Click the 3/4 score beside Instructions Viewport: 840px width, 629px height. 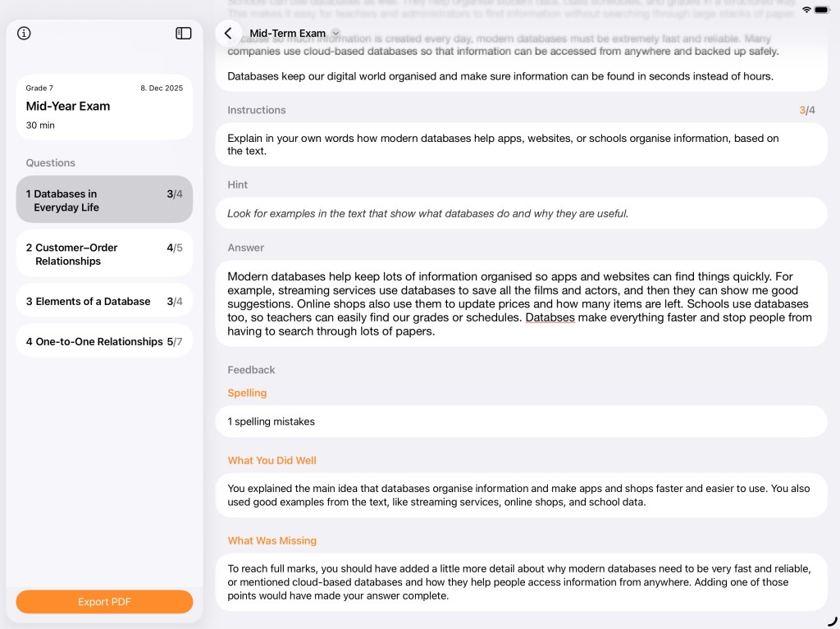806,110
